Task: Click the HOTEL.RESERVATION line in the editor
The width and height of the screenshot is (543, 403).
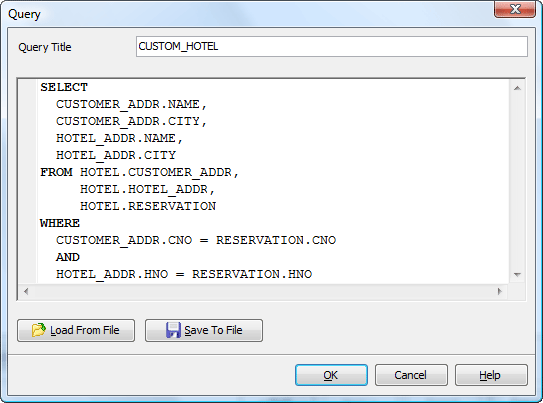Action: click(148, 206)
